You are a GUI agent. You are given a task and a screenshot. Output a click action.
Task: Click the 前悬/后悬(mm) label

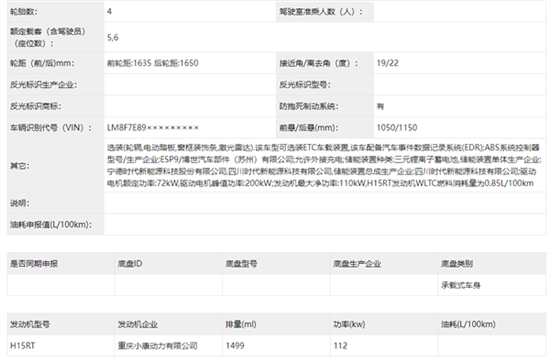click(309, 128)
